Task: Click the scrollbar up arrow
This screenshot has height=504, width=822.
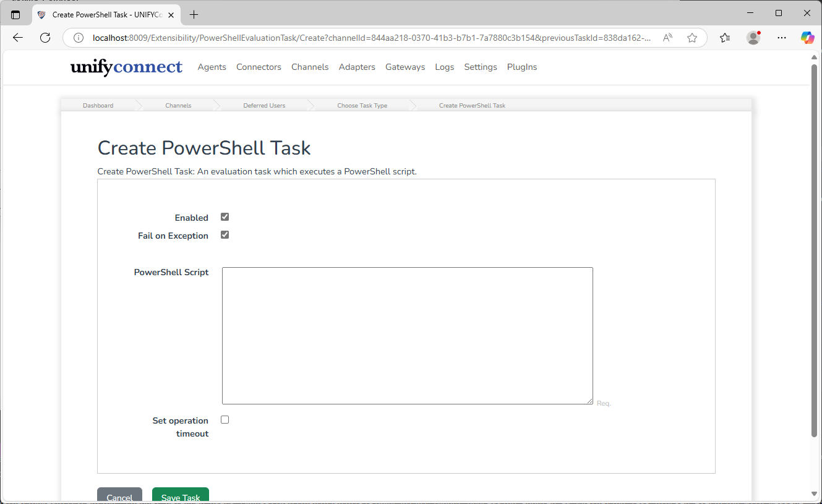Action: point(815,58)
